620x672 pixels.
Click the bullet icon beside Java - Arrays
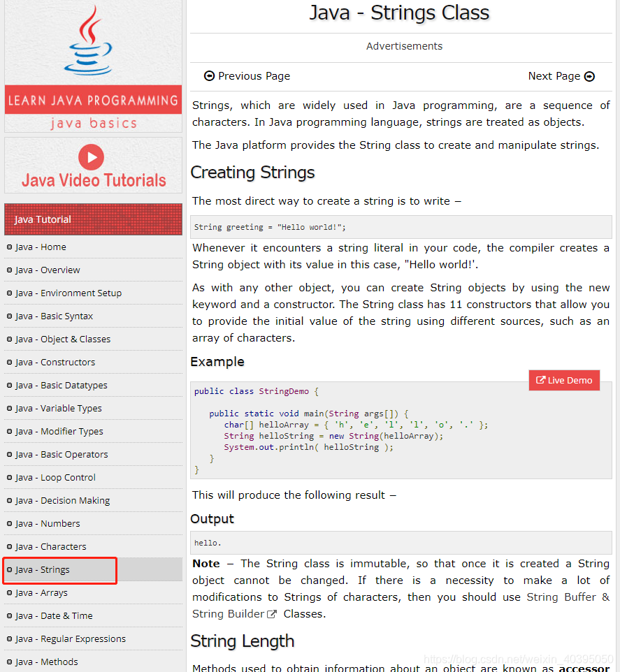(9, 592)
